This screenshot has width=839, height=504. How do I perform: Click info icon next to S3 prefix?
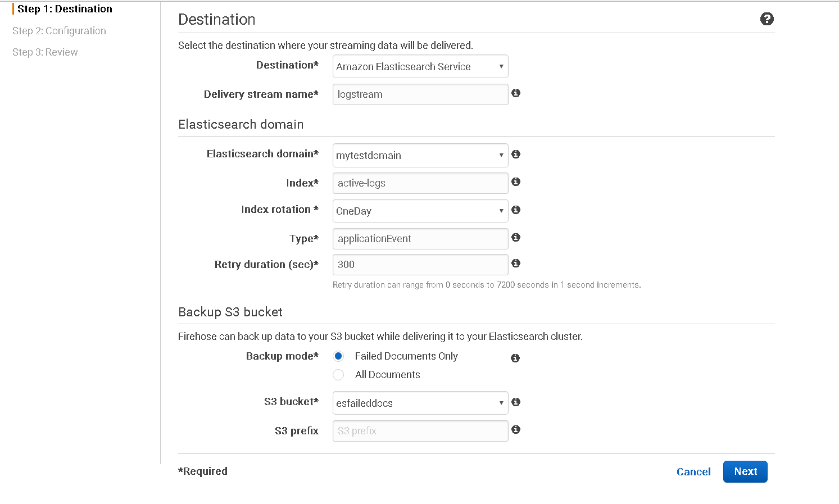tap(516, 430)
